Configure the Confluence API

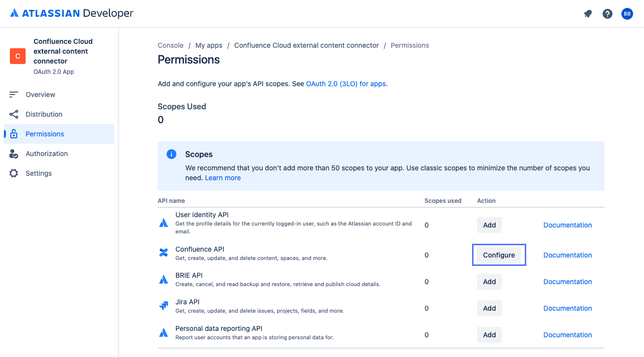(x=499, y=255)
